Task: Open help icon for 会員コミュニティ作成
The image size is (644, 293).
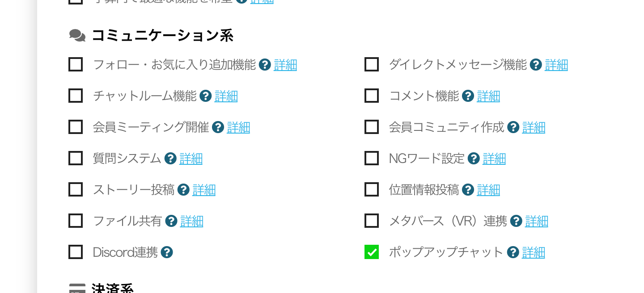Action: [513, 127]
